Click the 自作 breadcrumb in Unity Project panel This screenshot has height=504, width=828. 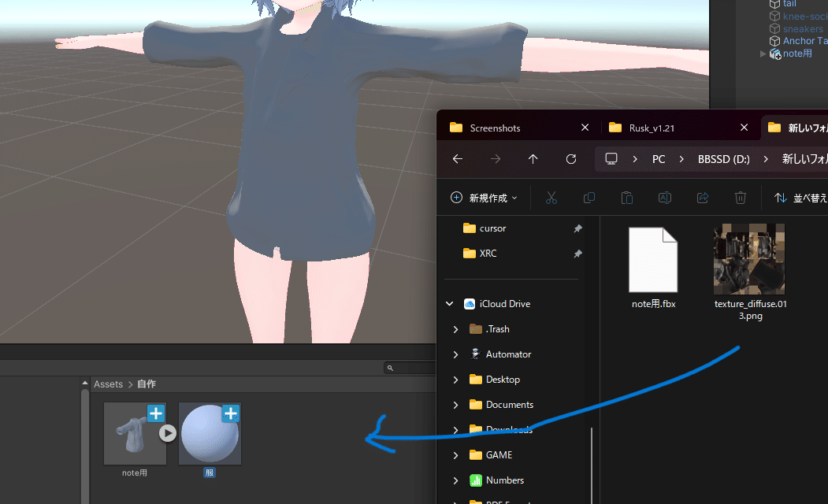tap(147, 384)
